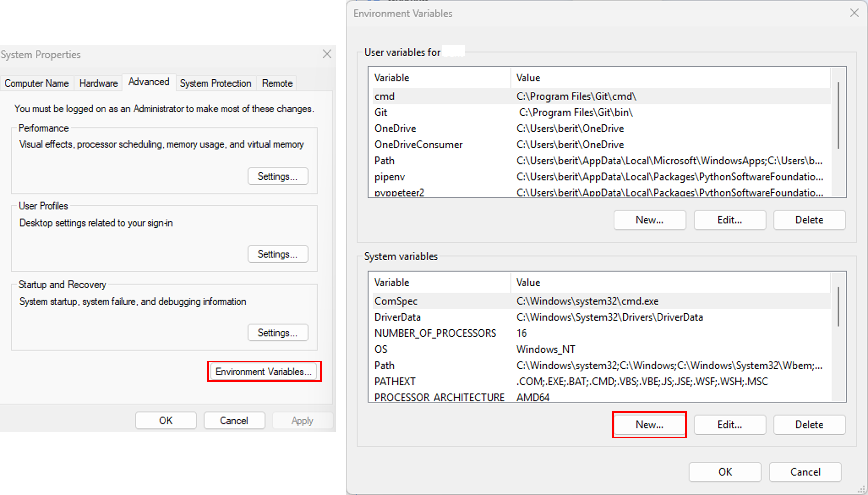Open User Profiles Settings
Image resolution: width=868 pixels, height=495 pixels.
pos(278,254)
